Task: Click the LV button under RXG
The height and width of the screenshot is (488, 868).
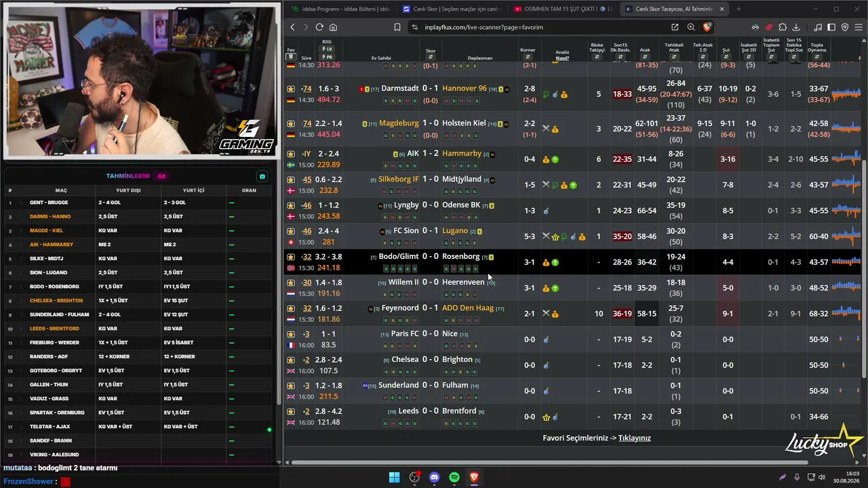Action: (328, 49)
